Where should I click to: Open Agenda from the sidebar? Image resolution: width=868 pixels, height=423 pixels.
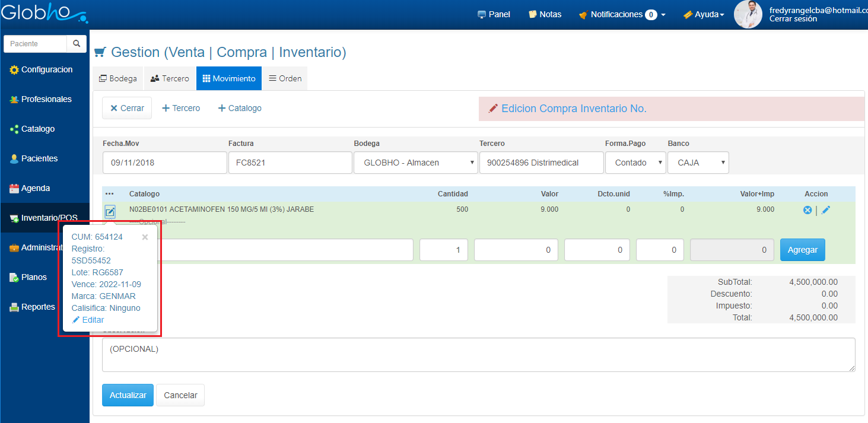(x=36, y=189)
